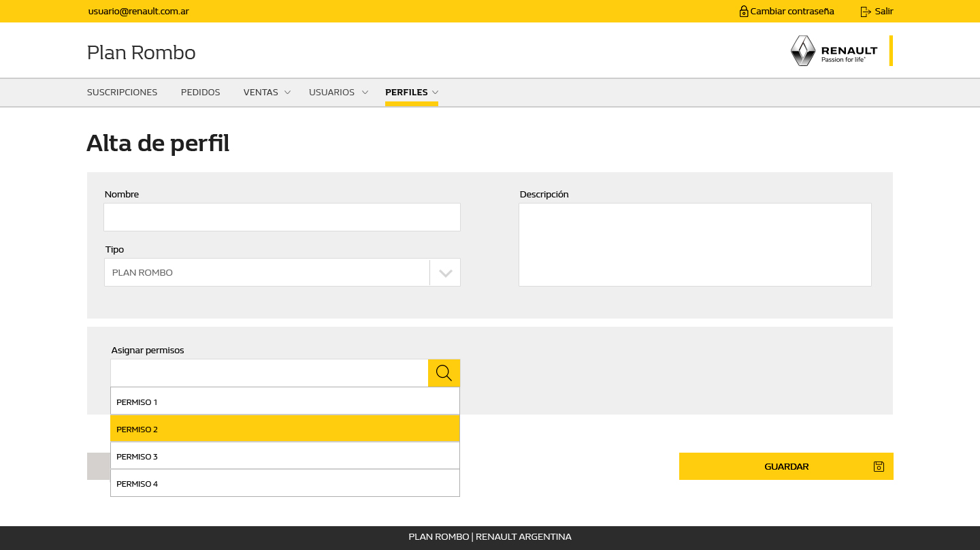Screen dimensions: 980x550
Task: Click the Guardar button
Action: coord(786,466)
